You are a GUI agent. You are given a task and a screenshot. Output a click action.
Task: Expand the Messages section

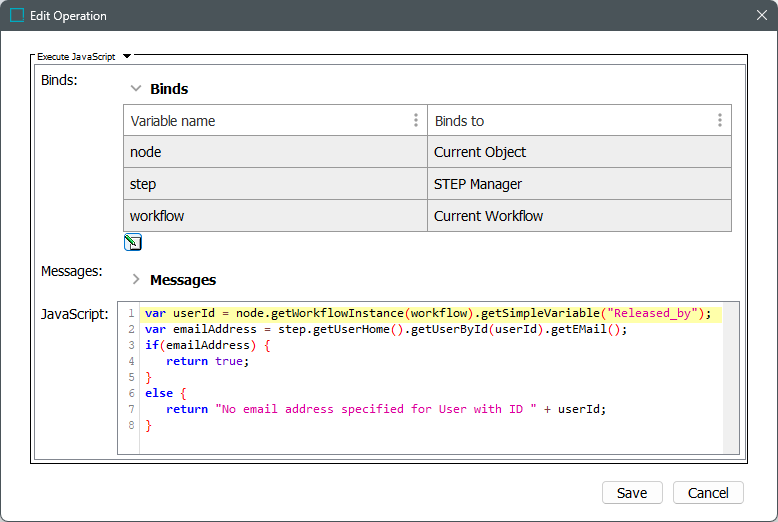[x=136, y=280]
